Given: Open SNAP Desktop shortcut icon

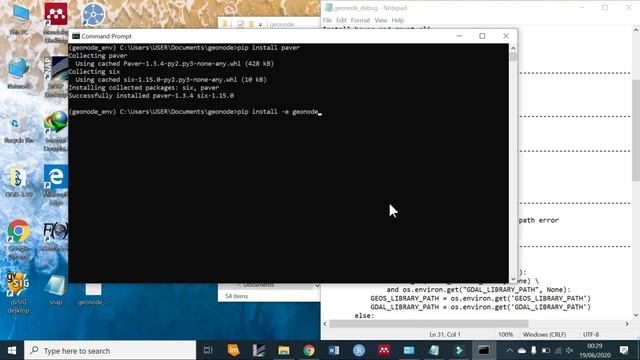Looking at the screenshot, I should [x=56, y=77].
